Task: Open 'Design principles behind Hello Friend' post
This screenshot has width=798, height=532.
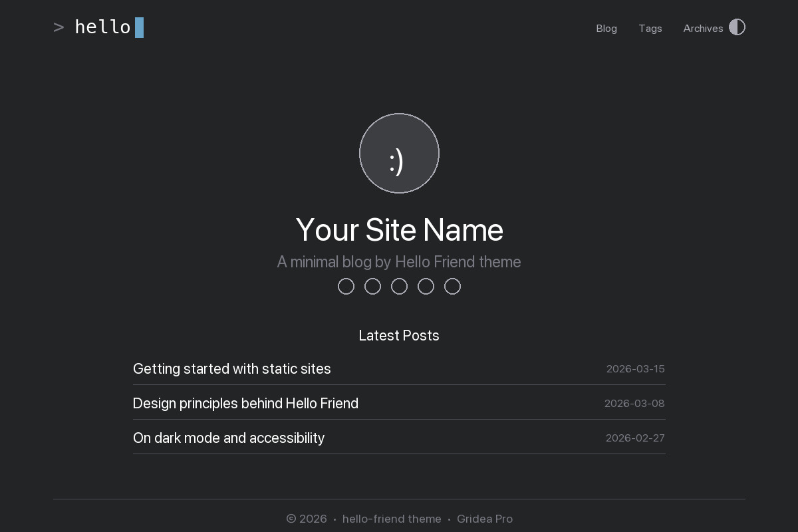Action: [x=245, y=403]
